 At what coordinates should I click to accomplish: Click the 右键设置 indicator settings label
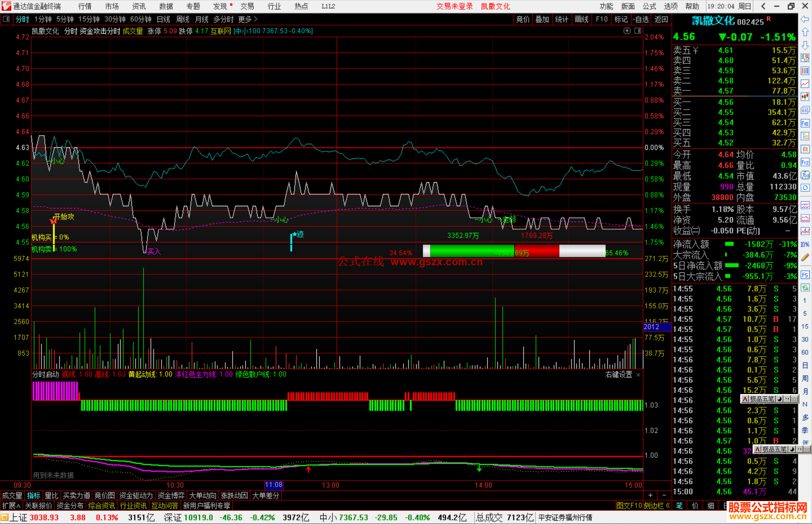619,375
